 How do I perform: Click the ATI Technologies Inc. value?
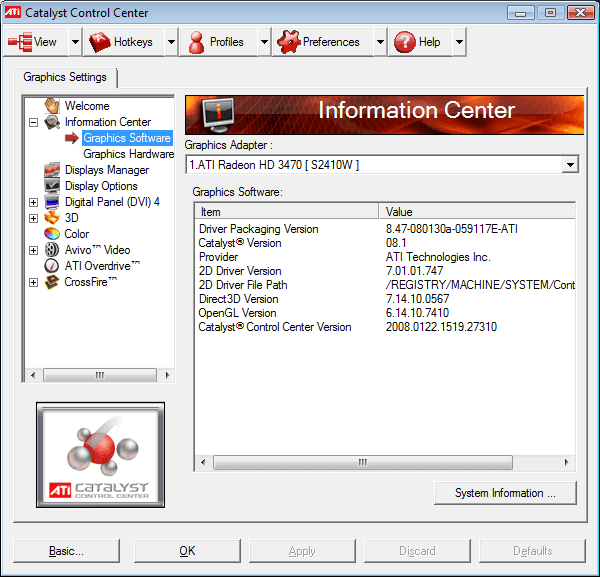[x=438, y=257]
